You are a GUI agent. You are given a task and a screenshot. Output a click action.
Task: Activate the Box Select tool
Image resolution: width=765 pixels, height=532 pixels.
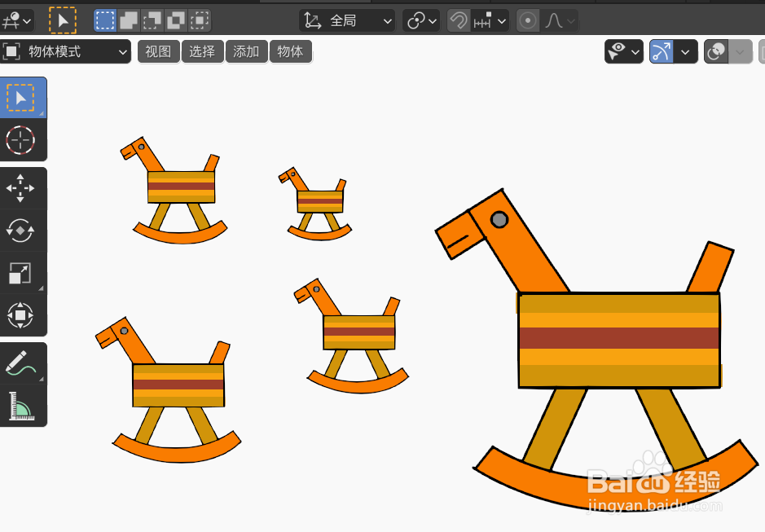(x=105, y=20)
